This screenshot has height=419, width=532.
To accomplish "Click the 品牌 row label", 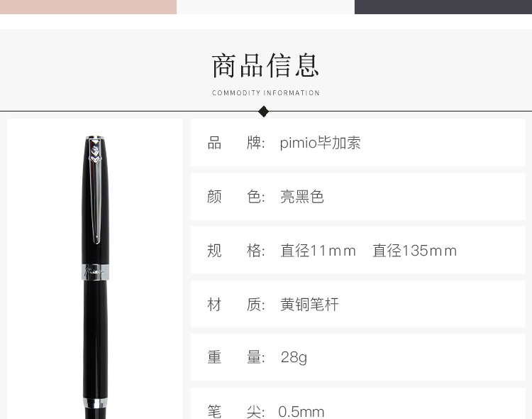I will tap(236, 143).
